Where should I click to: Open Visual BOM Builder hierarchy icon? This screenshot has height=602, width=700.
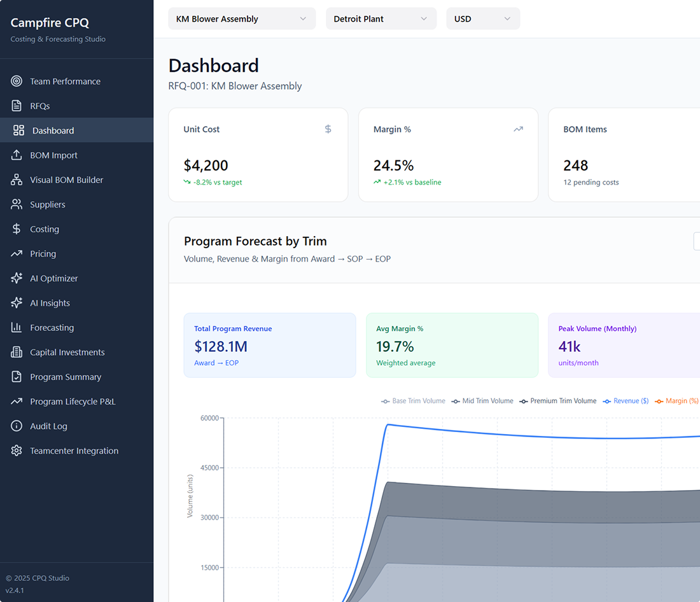click(17, 179)
